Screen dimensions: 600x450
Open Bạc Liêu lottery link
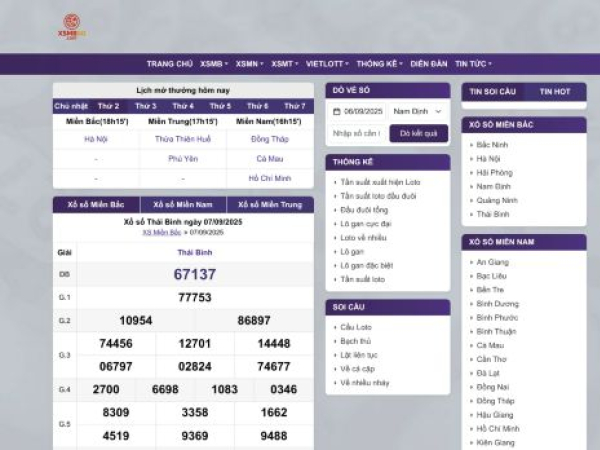tap(491, 276)
